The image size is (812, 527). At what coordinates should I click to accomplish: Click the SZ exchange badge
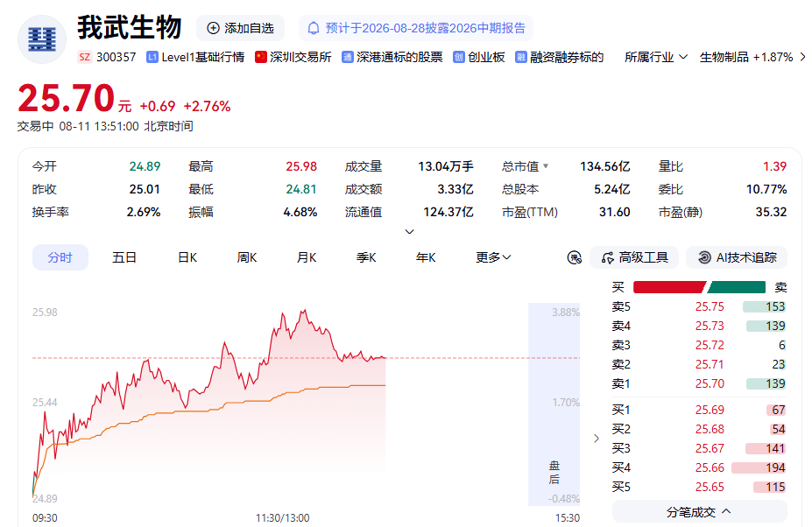click(84, 57)
